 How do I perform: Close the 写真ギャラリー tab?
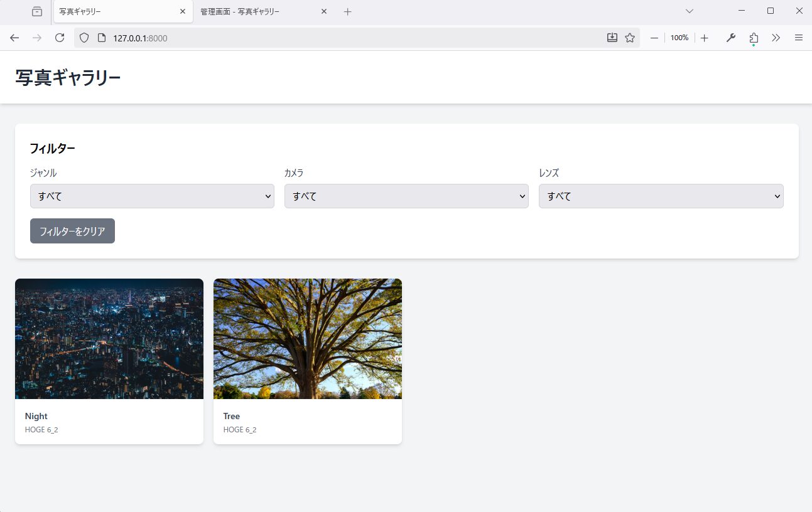[182, 11]
